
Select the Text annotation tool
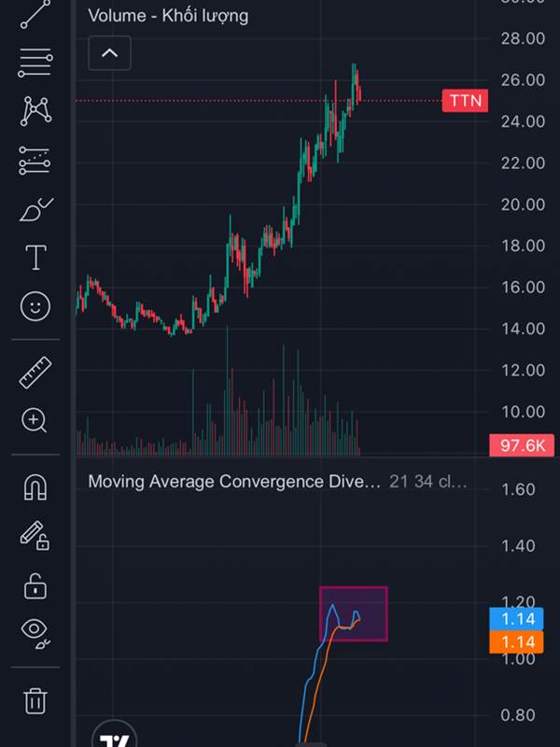coord(35,258)
